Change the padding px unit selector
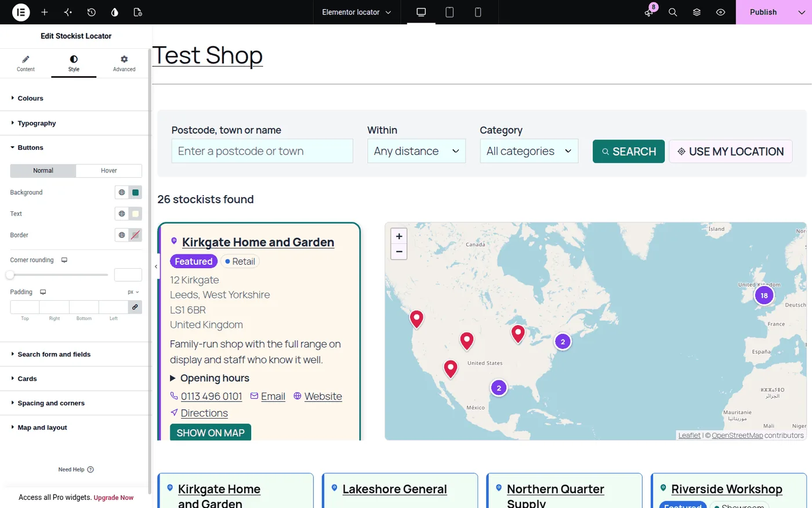Screen dimensions: 812x508 tap(133, 292)
